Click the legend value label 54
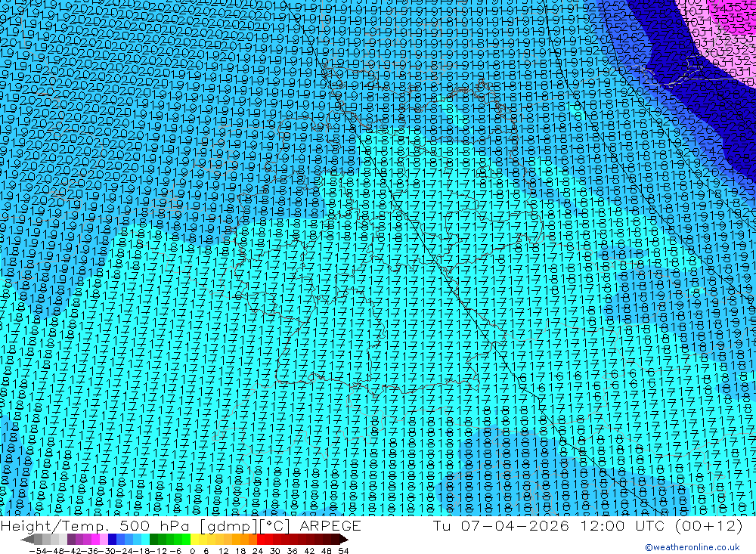The height and width of the screenshot is (554, 756). (343, 551)
